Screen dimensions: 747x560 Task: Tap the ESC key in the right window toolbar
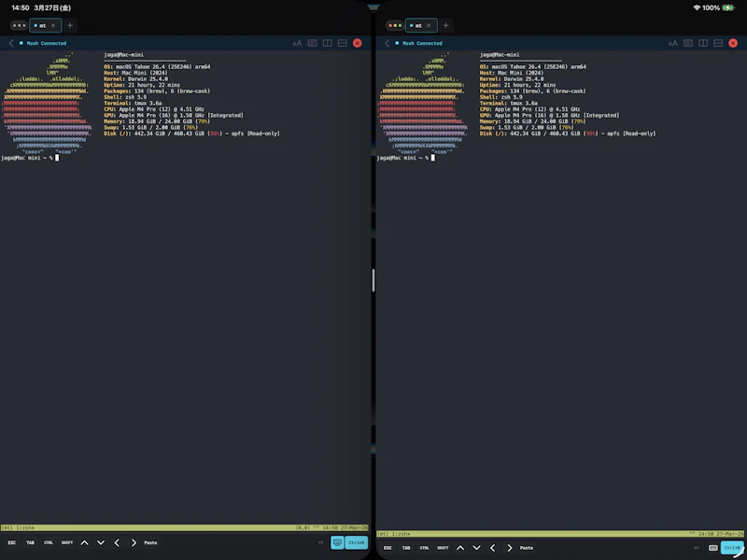pos(388,548)
